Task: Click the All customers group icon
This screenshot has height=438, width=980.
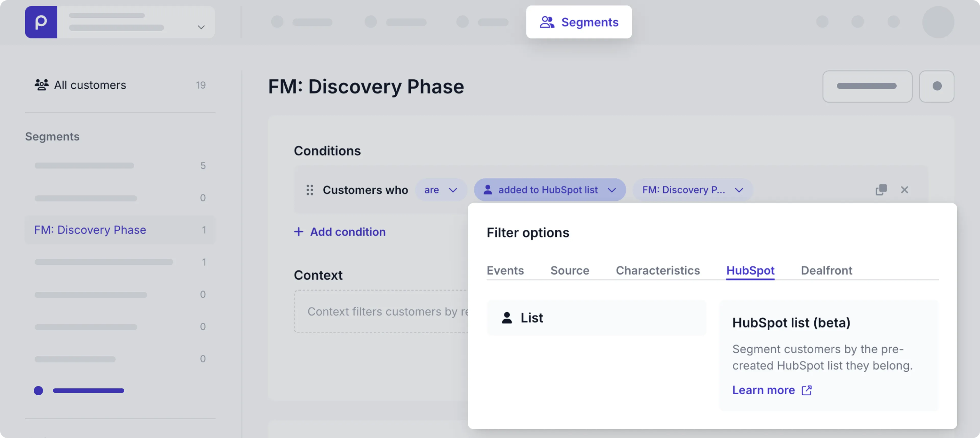Action: pyautogui.click(x=41, y=84)
